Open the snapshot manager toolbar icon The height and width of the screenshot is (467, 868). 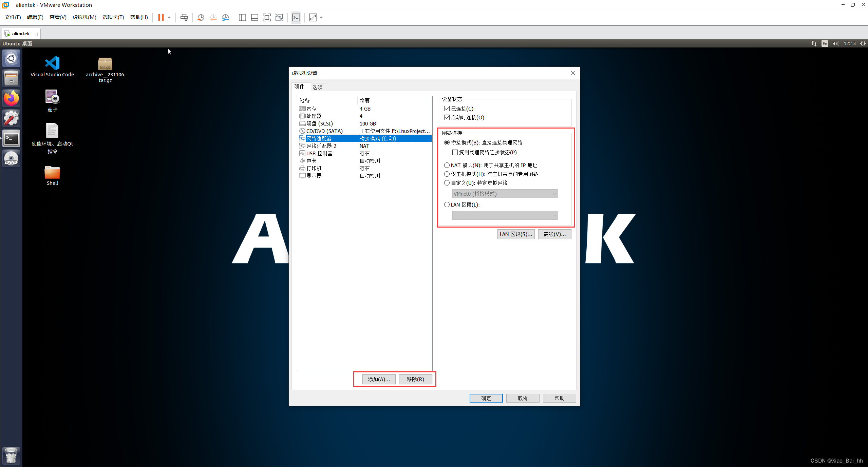point(226,18)
